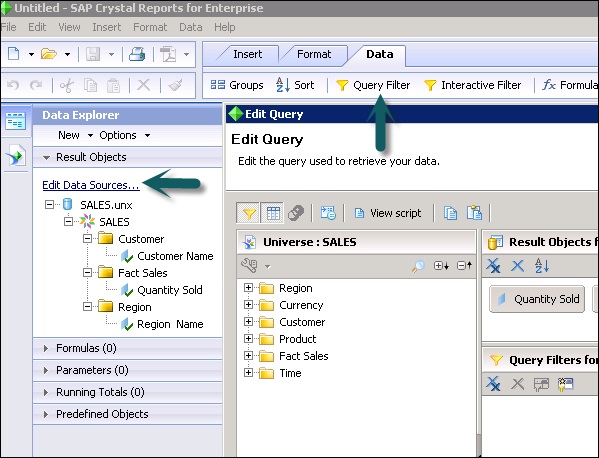Click the Undo arrow icon
599x458 pixels.
tap(13, 85)
